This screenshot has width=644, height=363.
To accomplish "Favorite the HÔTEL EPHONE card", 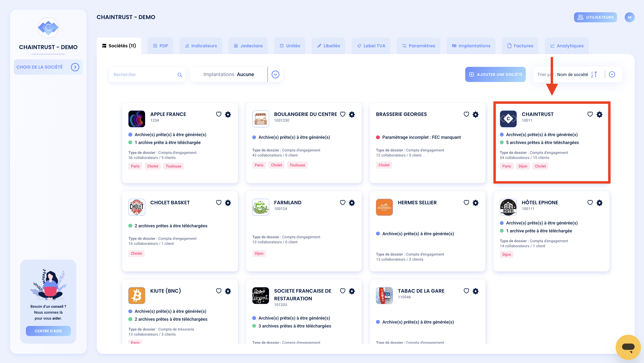I will click(x=590, y=203).
